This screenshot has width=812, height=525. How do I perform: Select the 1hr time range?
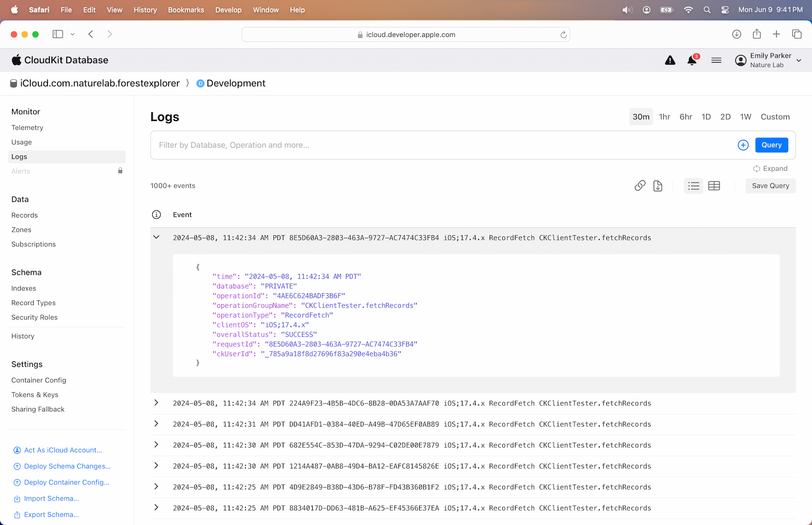pyautogui.click(x=664, y=117)
